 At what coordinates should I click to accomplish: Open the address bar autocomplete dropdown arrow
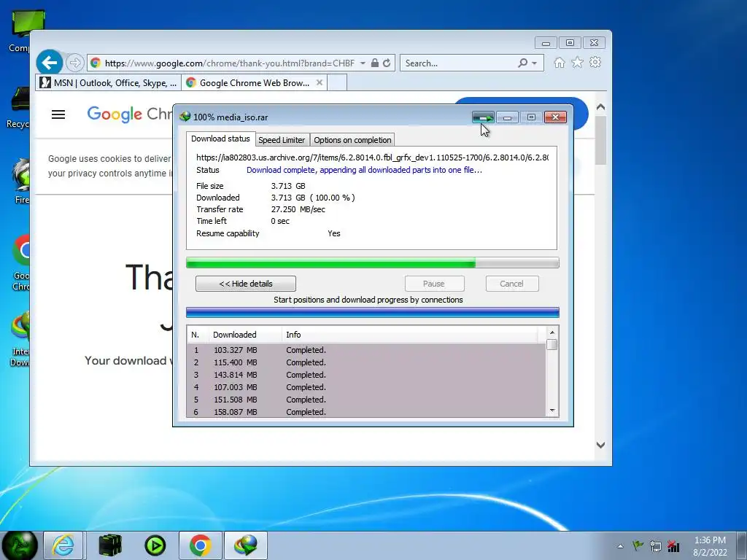(363, 63)
